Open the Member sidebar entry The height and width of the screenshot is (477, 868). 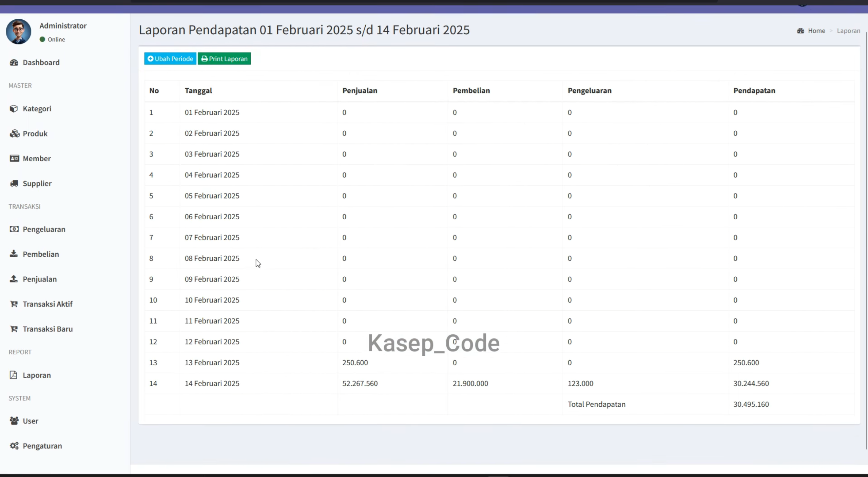(x=65, y=159)
